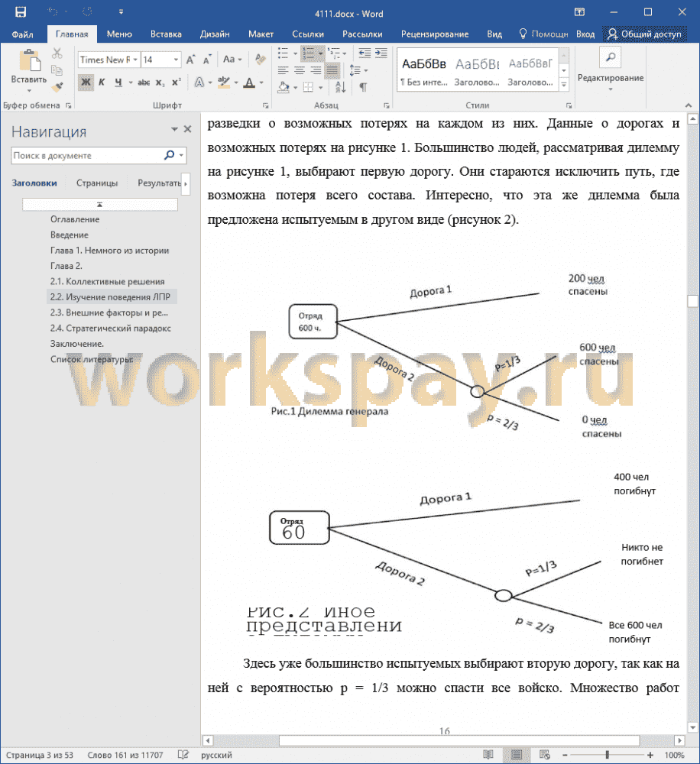Open the font size 14 dropdown
The height and width of the screenshot is (764, 700).
[176, 60]
